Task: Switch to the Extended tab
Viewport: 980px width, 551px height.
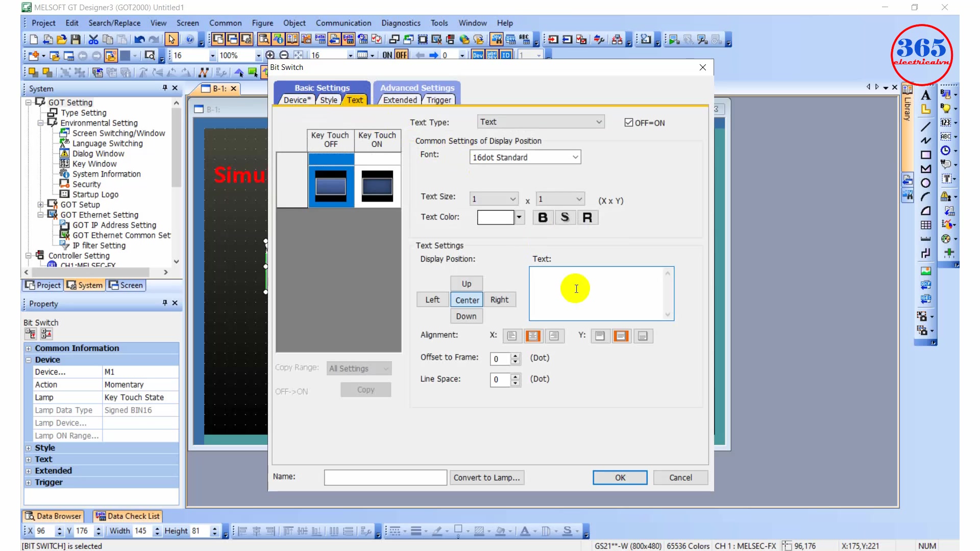Action: (400, 100)
